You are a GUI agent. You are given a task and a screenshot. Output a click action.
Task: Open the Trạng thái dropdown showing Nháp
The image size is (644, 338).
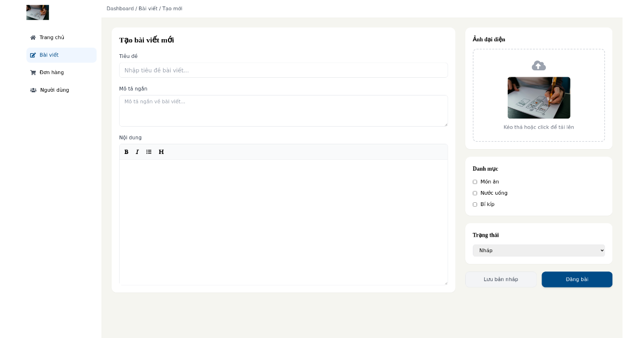pyautogui.click(x=539, y=251)
